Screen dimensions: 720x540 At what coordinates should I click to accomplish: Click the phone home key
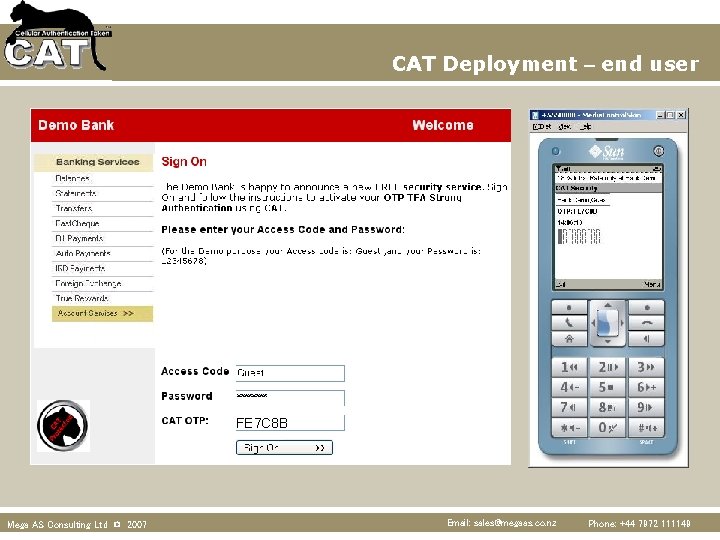pos(569,339)
